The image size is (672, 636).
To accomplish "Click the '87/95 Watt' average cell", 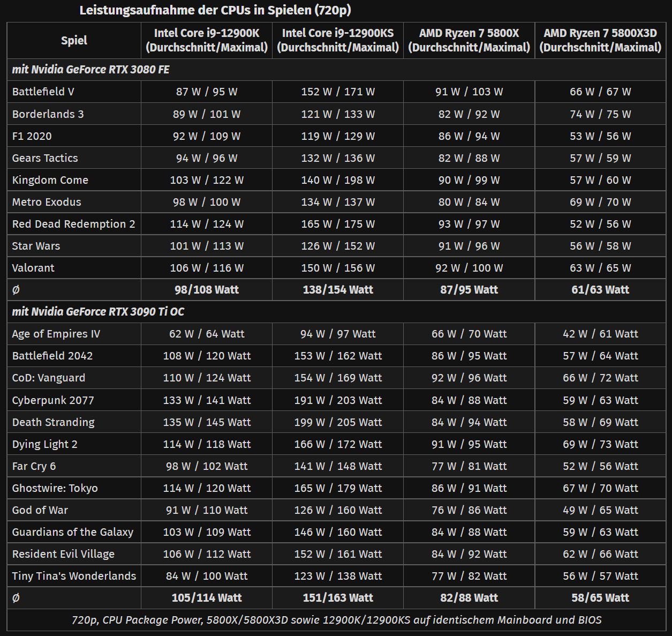I will [469, 290].
